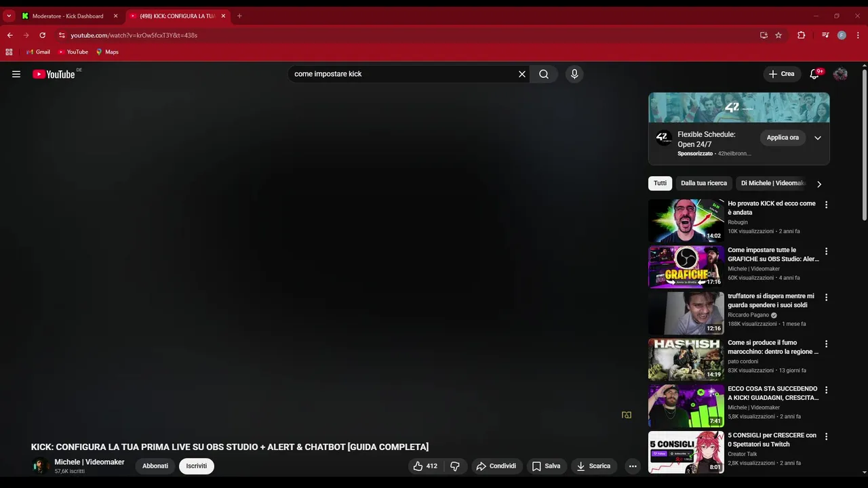
Task: Bookmark this page with star icon
Action: tap(778, 35)
